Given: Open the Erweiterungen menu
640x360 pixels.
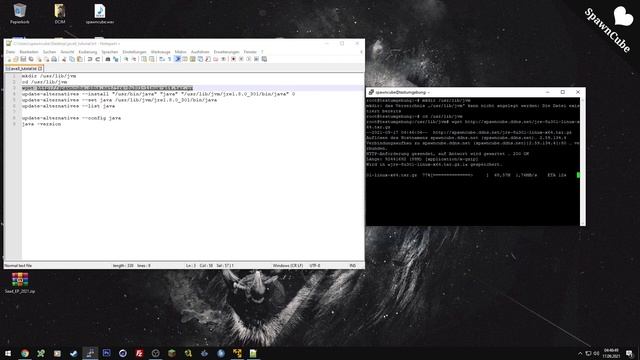Looking at the screenshot, I should [x=227, y=52].
